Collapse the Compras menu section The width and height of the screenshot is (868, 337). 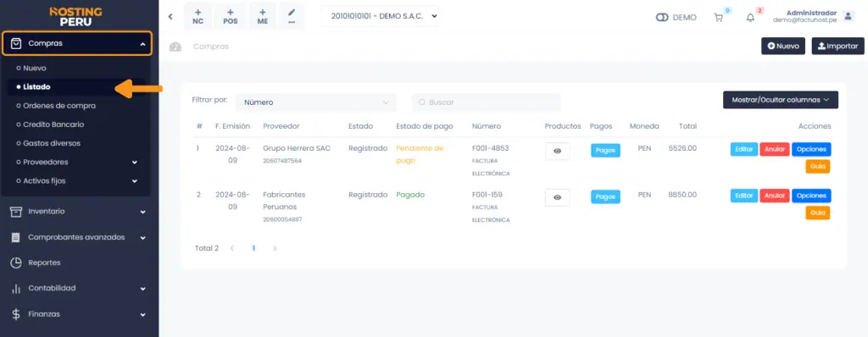pos(142,44)
